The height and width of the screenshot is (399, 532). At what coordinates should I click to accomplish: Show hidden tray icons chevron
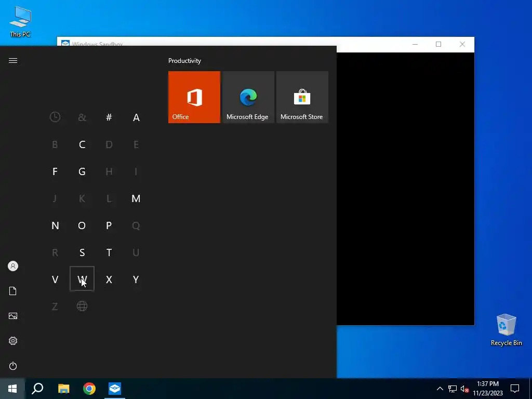[440, 389]
